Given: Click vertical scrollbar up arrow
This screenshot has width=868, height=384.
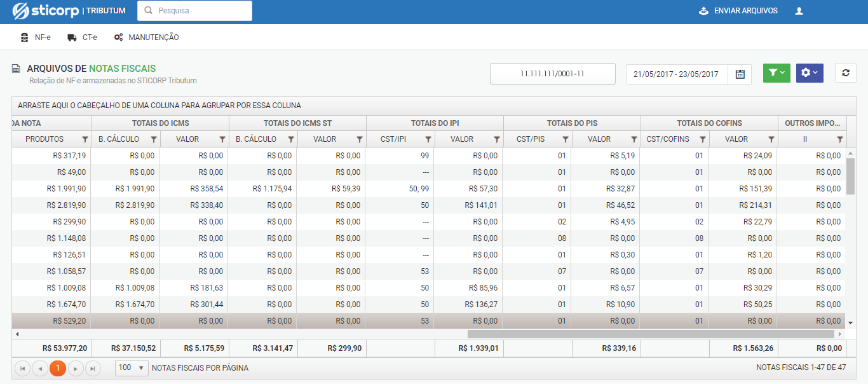Looking at the screenshot, I should click(x=851, y=153).
